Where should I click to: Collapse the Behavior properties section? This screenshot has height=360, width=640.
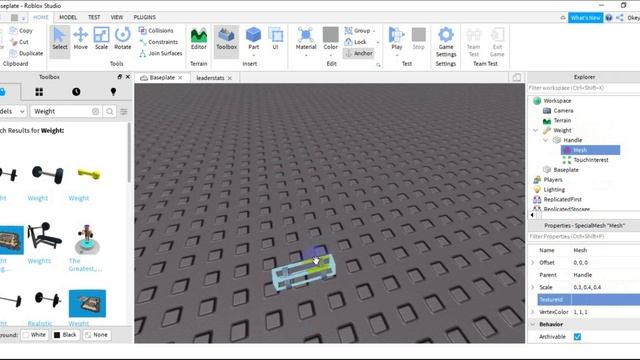pos(533,324)
